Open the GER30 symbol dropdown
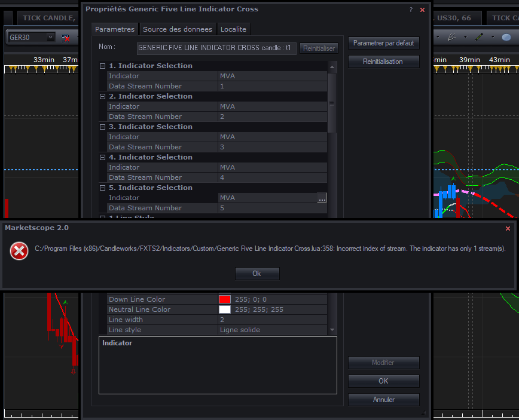 tap(50, 38)
